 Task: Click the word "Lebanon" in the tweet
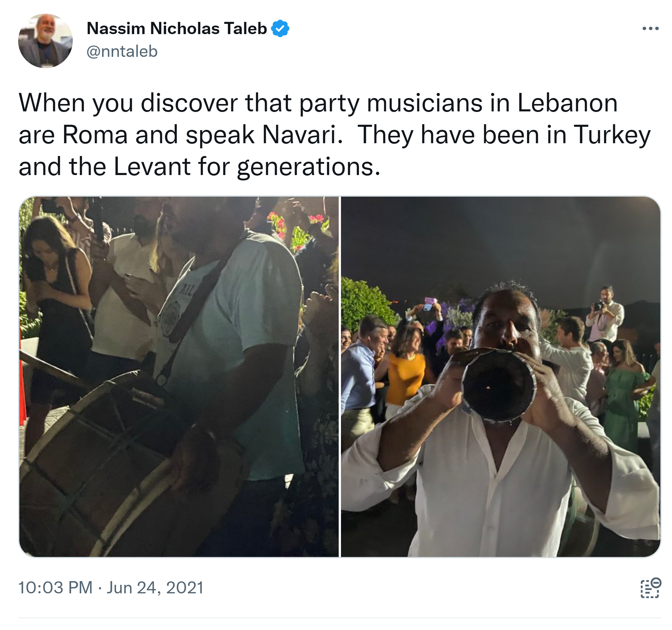pyautogui.click(x=567, y=103)
